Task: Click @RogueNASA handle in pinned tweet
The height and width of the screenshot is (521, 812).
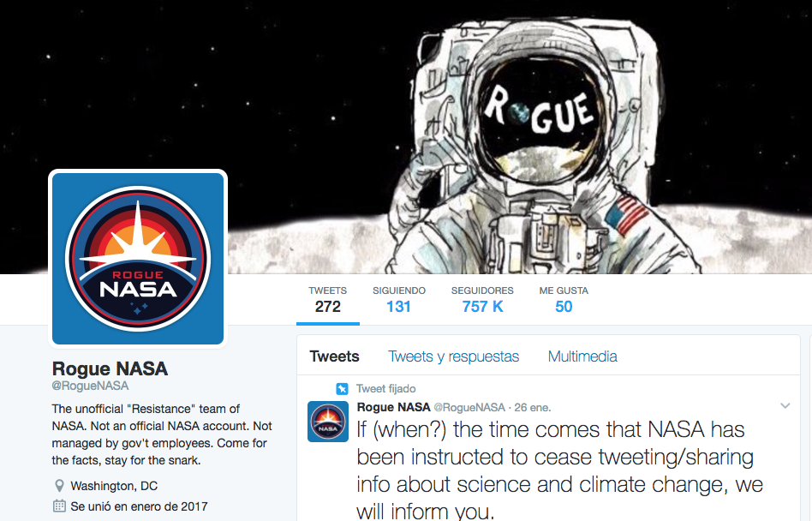Action: [469, 408]
